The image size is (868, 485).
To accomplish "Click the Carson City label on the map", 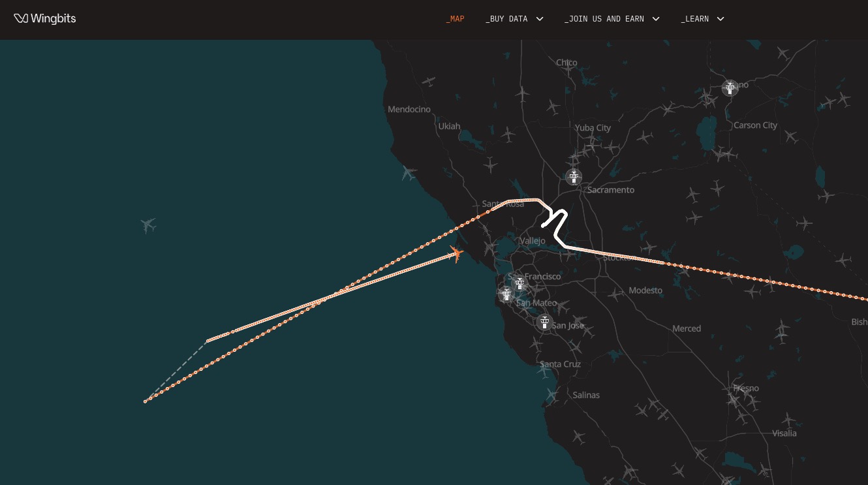I will click(x=755, y=125).
